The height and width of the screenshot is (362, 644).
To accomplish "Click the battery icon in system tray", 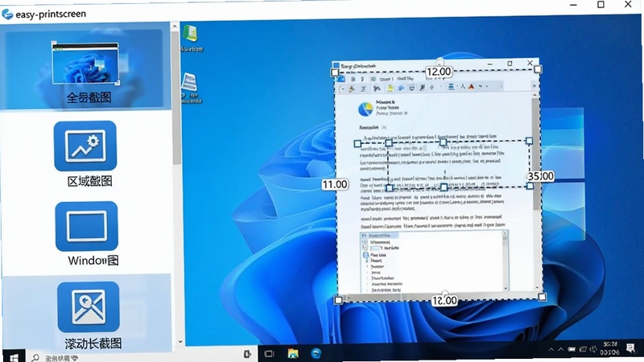I will click(x=572, y=349).
